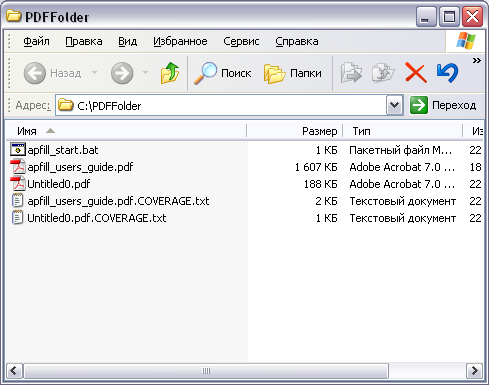Sort by Размер column header

click(x=295, y=131)
